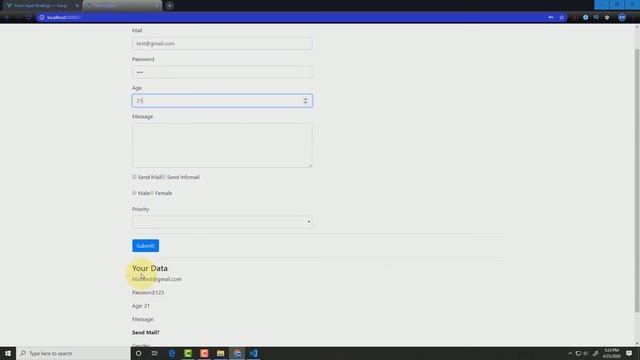Open the Chrome taskbar icon
This screenshot has height=360, width=640.
[x=237, y=353]
